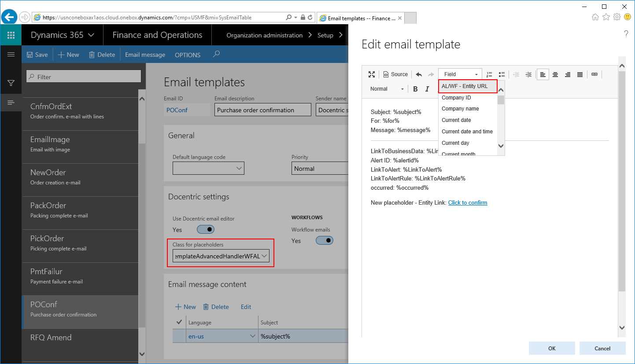The height and width of the screenshot is (364, 635).
Task: Align text left
Action: tap(543, 74)
